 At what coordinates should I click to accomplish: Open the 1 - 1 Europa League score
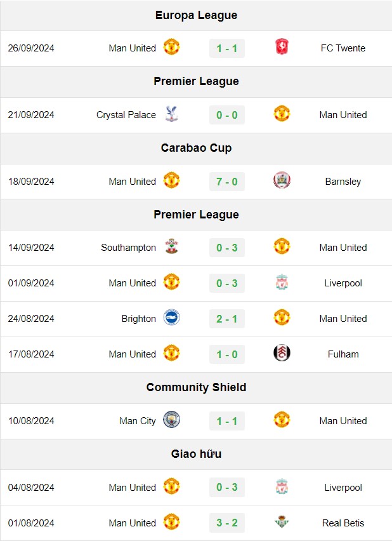click(x=227, y=48)
